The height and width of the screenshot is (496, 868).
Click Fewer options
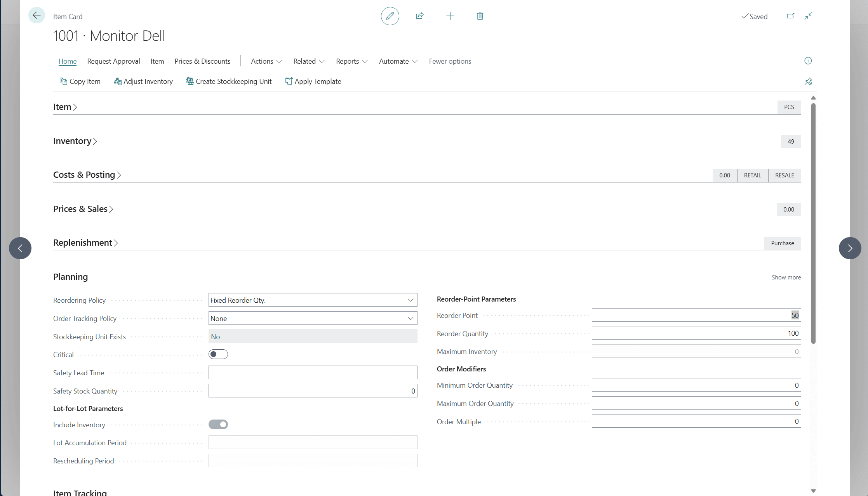[450, 61]
